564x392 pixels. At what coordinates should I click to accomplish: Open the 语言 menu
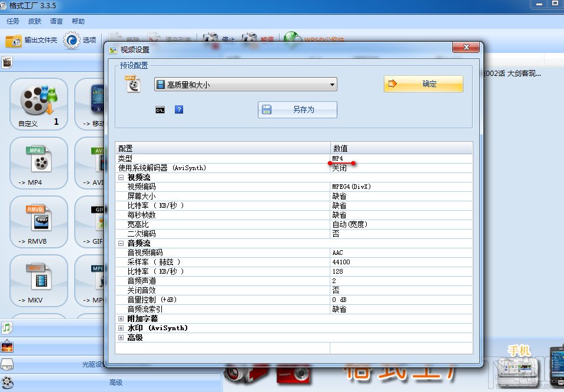pyautogui.click(x=57, y=21)
